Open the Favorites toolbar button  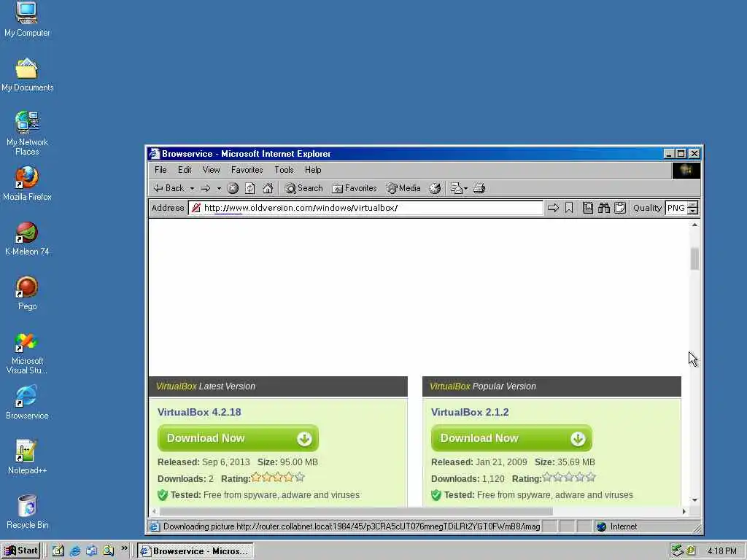point(355,188)
